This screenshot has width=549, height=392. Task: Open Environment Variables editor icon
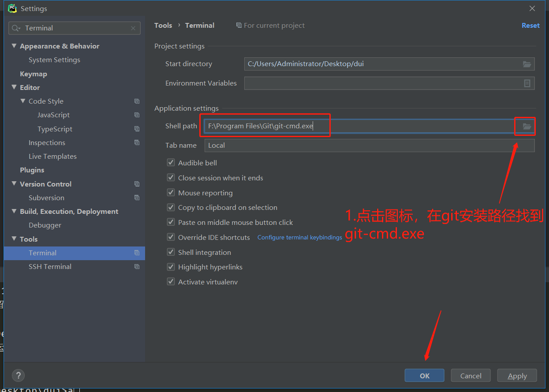point(527,83)
